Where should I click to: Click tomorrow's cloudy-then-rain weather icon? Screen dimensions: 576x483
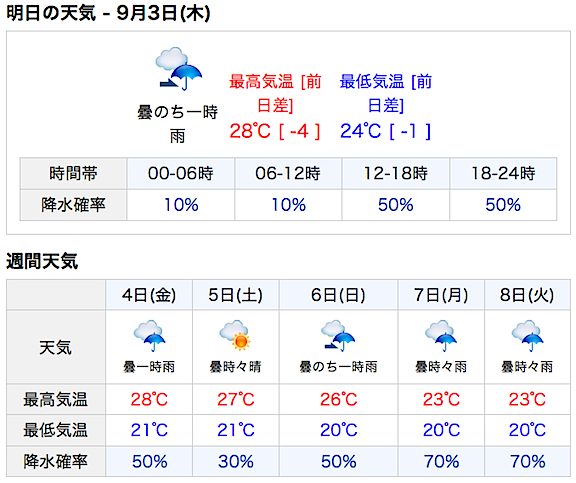click(179, 69)
